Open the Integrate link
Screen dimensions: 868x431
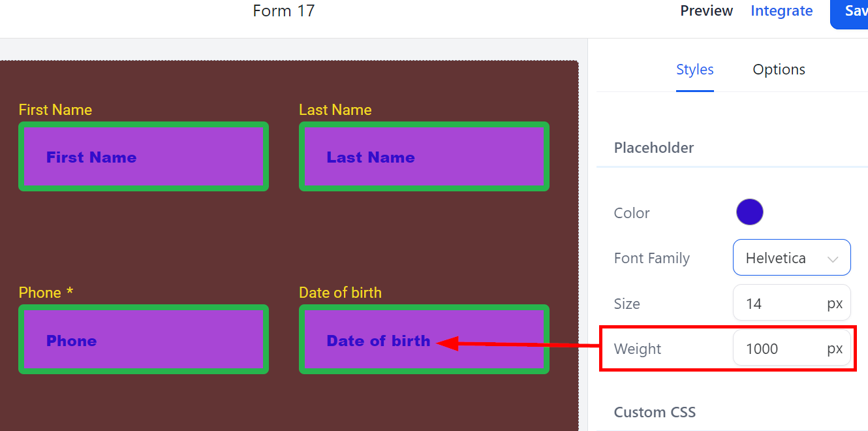click(781, 11)
